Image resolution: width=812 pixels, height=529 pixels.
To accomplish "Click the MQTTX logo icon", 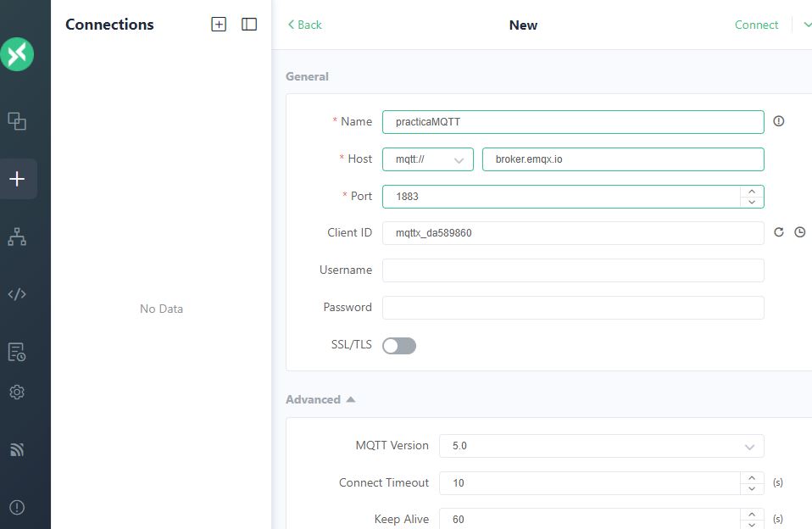I will (17, 54).
